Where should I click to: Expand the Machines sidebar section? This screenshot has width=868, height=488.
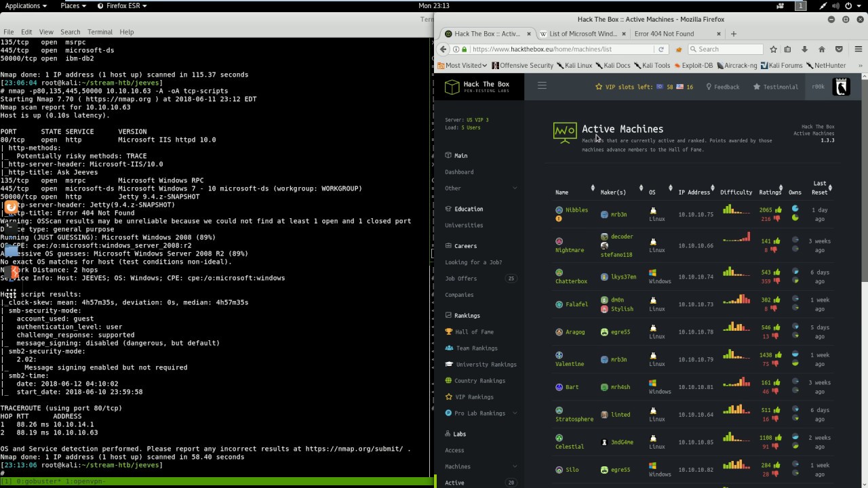tap(480, 466)
